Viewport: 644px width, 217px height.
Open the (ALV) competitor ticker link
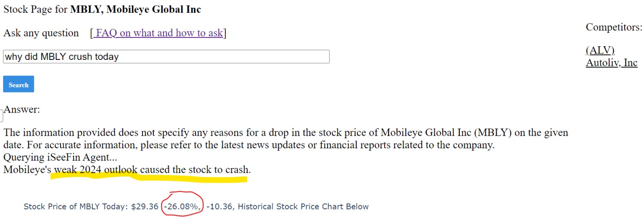[x=600, y=50]
